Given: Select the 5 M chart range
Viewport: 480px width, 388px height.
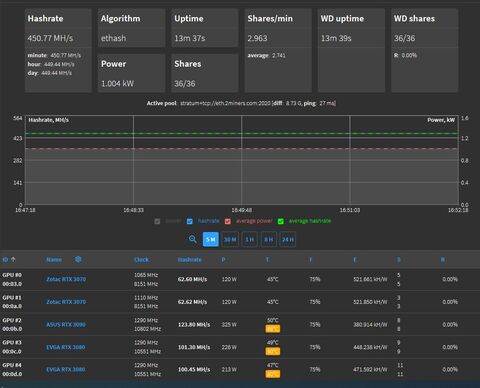Looking at the screenshot, I should [x=211, y=239].
